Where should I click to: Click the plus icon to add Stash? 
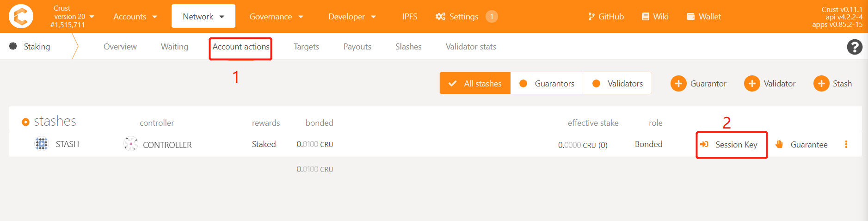[x=821, y=84]
